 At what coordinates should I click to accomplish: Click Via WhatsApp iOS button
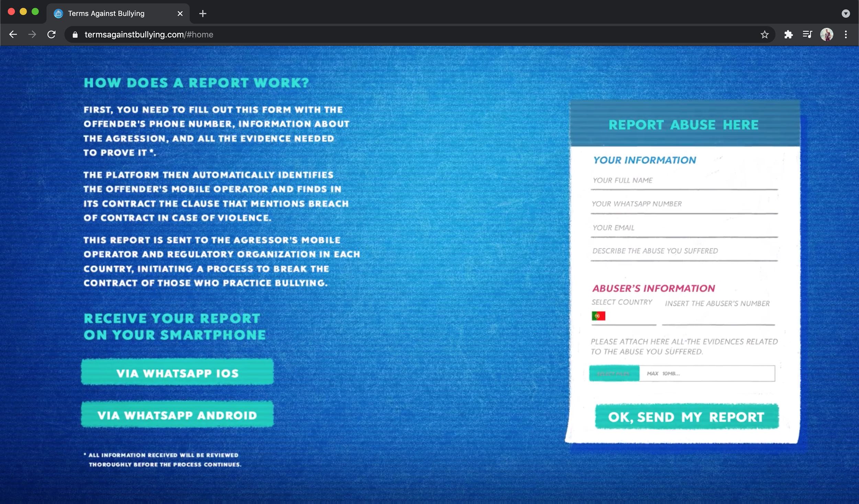pos(177,372)
